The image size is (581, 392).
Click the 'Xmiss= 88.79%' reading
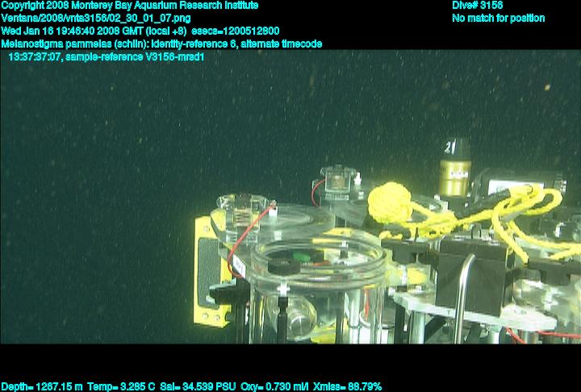347,387
